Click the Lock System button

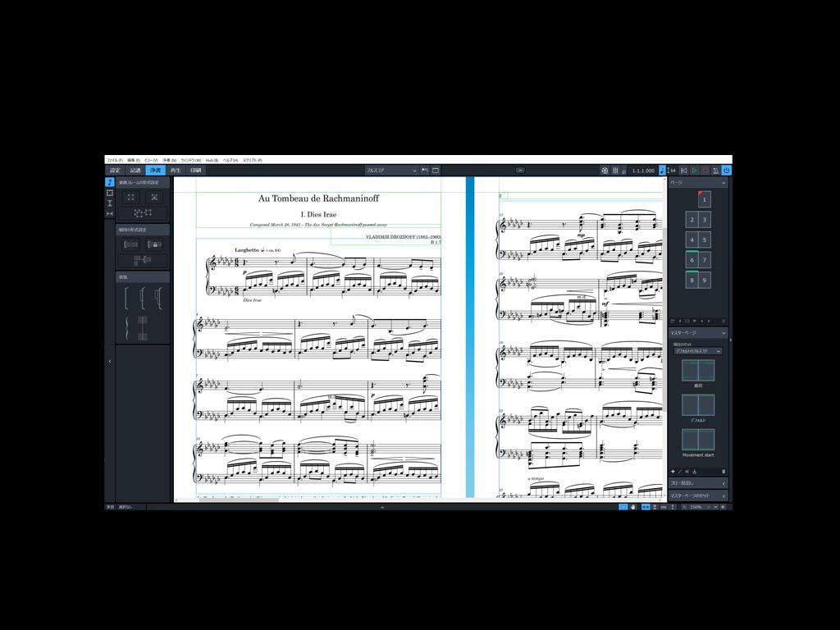[x=154, y=244]
